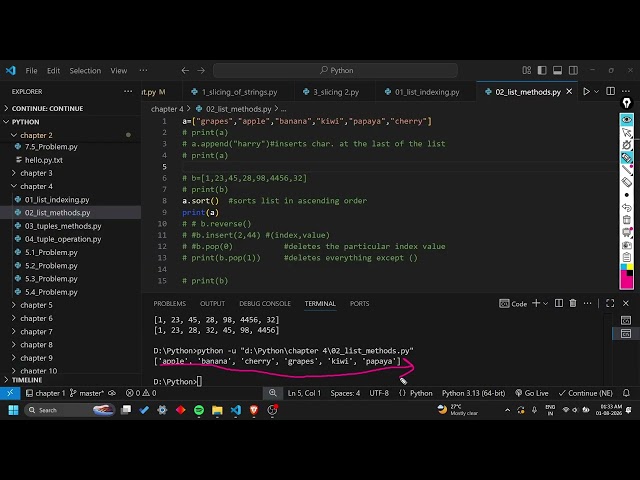Image resolution: width=640 pixels, height=480 pixels.
Task: Create a new terminal with plus icon
Action: (x=536, y=303)
